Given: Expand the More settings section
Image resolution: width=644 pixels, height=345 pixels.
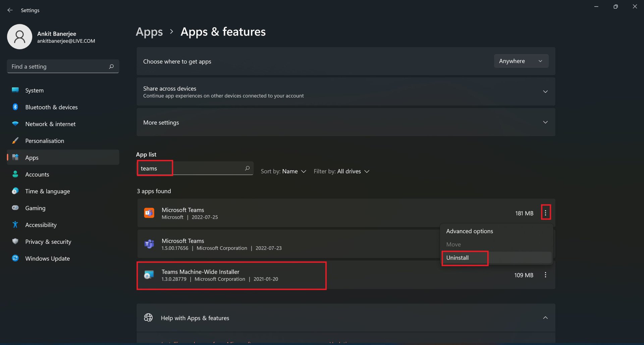Looking at the screenshot, I should tap(545, 122).
